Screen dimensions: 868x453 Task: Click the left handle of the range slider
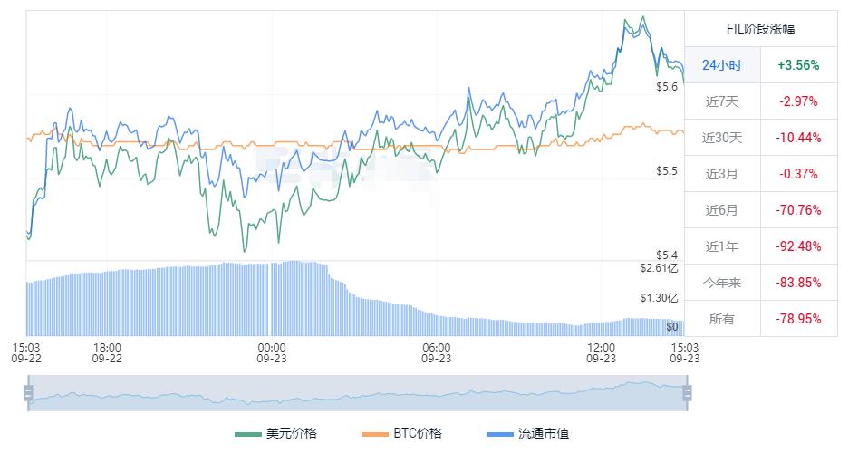pyautogui.click(x=28, y=393)
